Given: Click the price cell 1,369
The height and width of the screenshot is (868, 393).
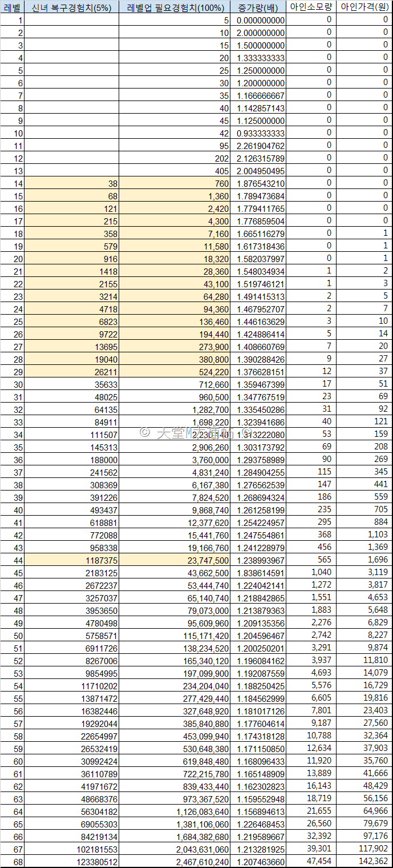Looking at the screenshot, I should pyautogui.click(x=364, y=548).
